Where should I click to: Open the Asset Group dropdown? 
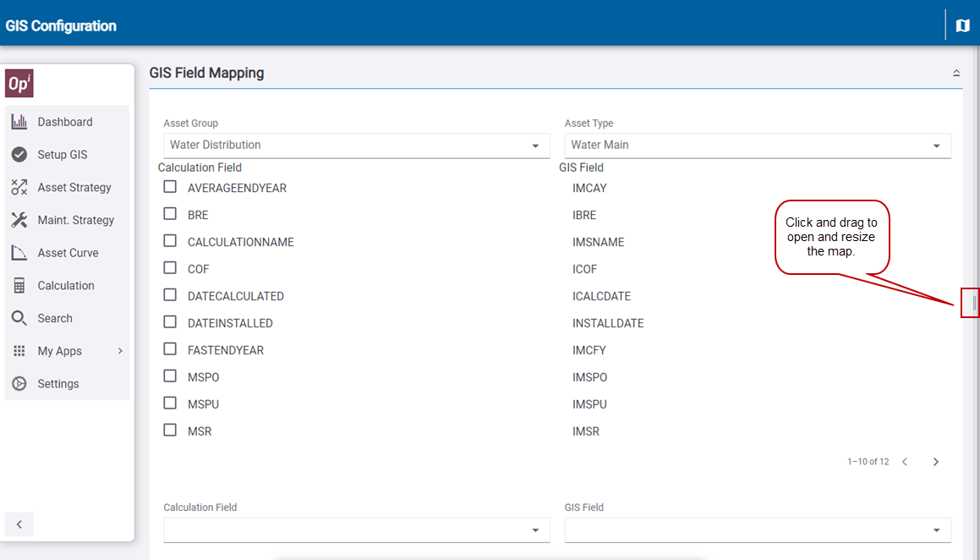[356, 145]
